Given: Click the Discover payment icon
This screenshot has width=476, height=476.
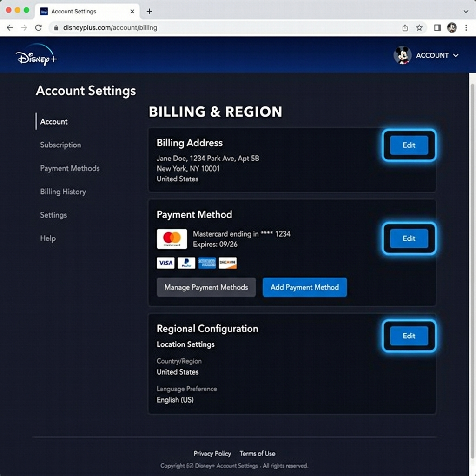Looking at the screenshot, I should (227, 263).
